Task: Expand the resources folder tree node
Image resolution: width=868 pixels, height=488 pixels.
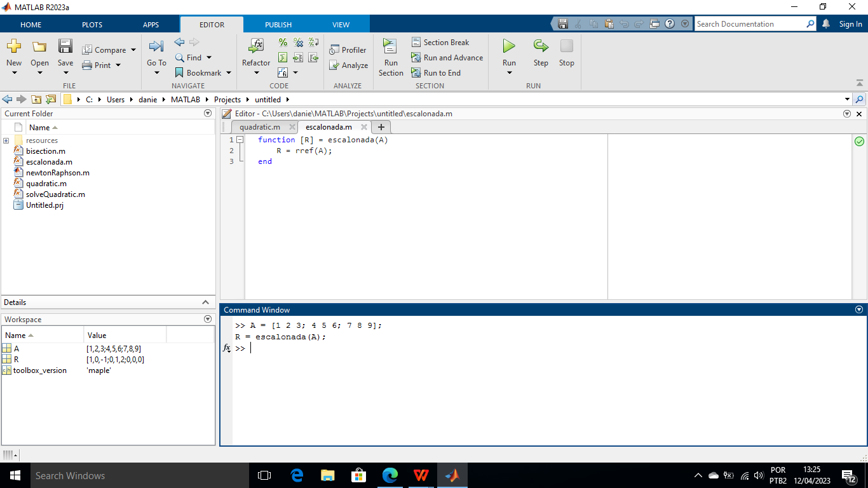Action: click(6, 140)
